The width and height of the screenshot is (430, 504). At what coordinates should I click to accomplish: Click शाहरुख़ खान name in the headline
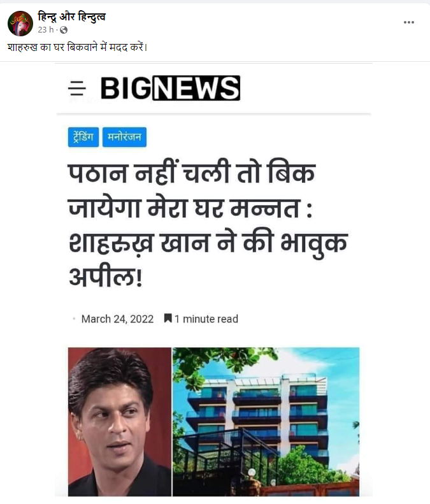[139, 243]
